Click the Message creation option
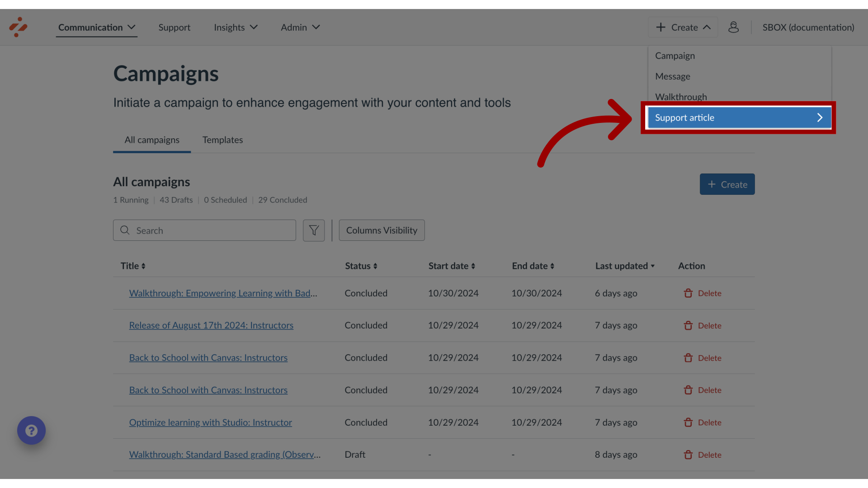Screen dimensions: 868x488 tap(672, 76)
